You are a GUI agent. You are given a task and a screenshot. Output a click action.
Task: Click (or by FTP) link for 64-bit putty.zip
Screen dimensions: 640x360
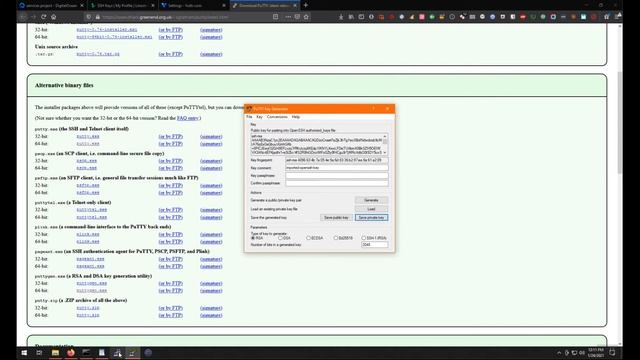171,315
